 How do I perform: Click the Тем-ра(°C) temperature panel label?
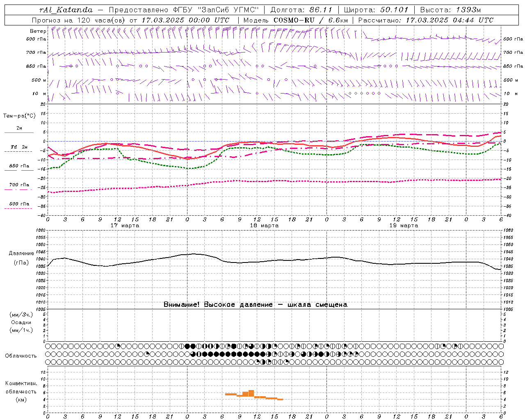(x=19, y=116)
